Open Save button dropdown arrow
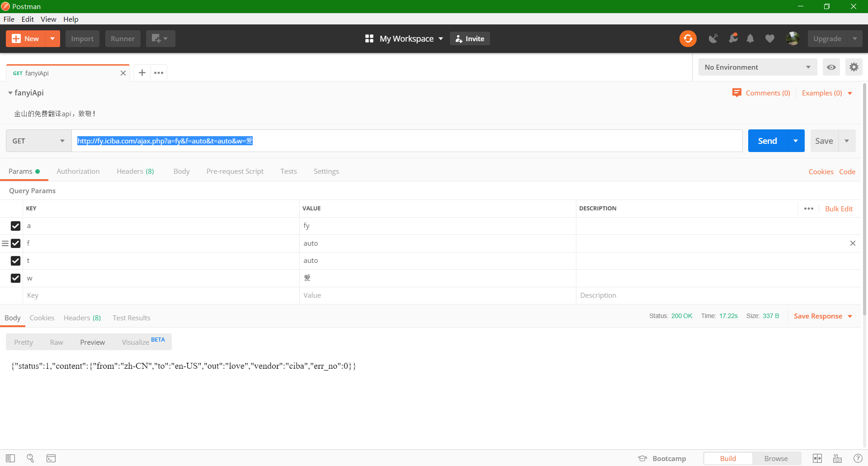The height and width of the screenshot is (466, 868). tap(847, 141)
